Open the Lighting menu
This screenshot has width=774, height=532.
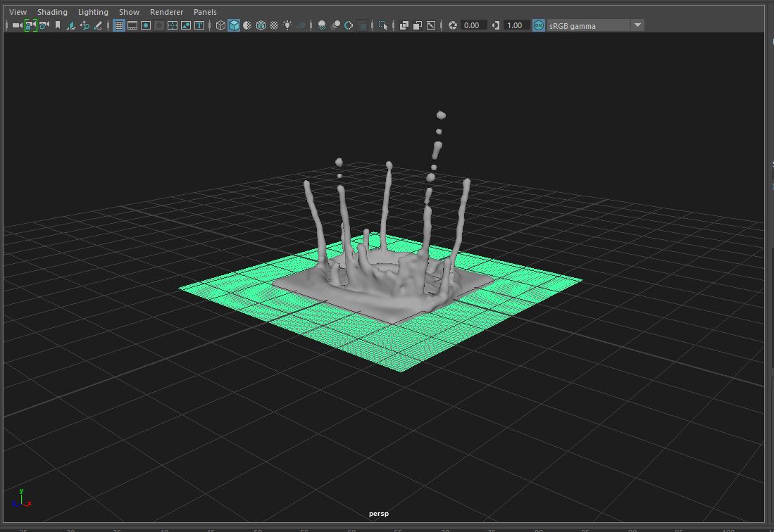pos(93,12)
